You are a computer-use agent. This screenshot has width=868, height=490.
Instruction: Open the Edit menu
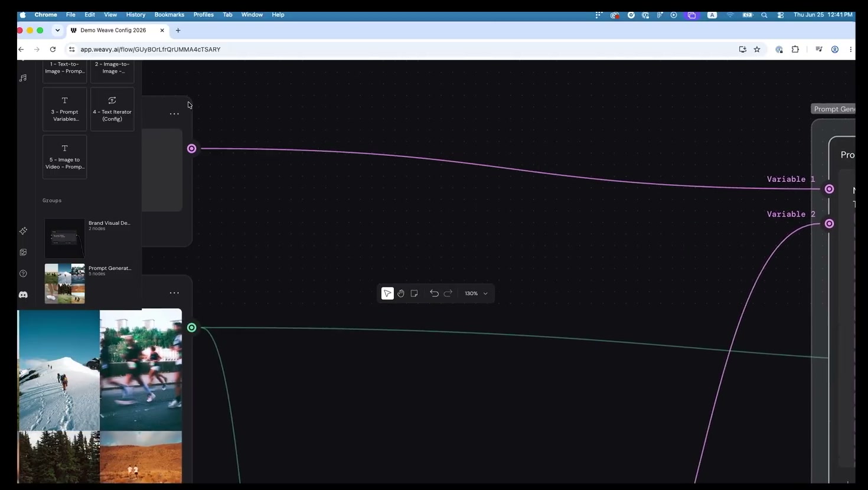pos(90,15)
